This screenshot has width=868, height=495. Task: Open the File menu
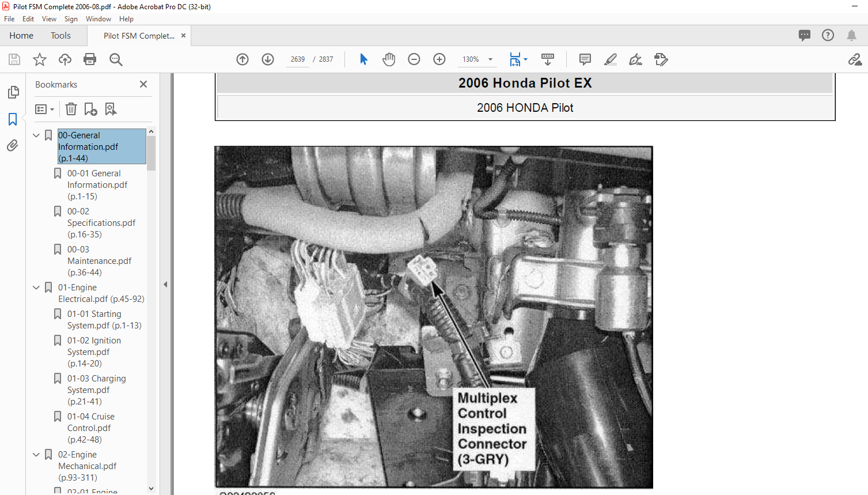9,19
